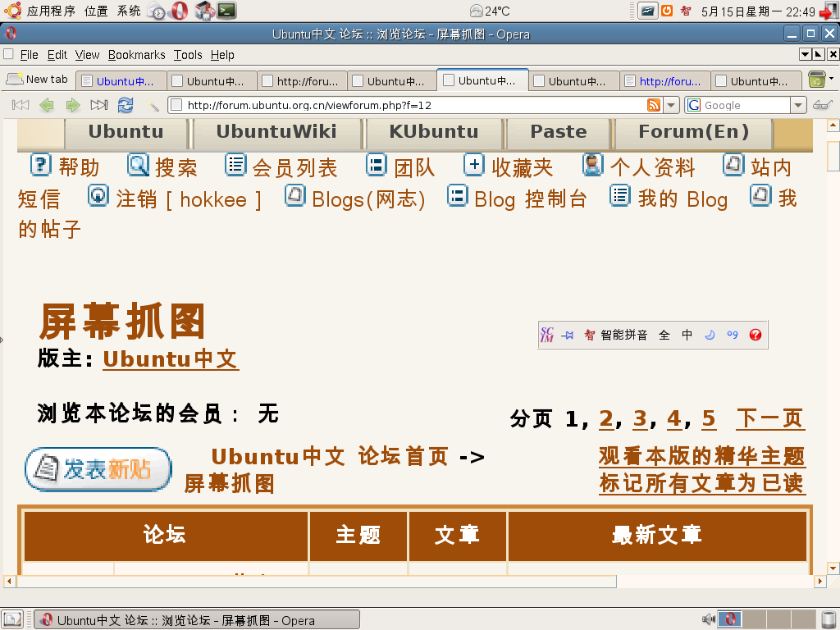
Task: Click the 收藏夹 plus icon
Action: [x=474, y=164]
